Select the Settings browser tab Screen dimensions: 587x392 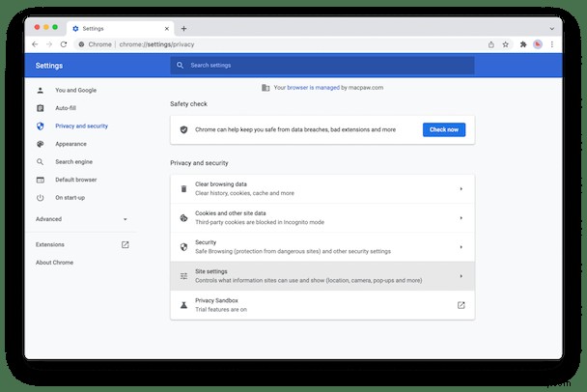(x=121, y=28)
